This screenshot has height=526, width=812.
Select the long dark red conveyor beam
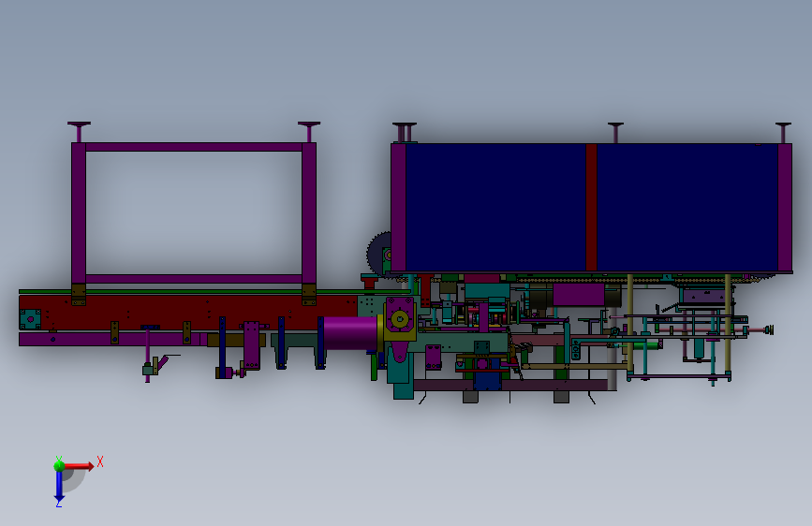coord(188,313)
